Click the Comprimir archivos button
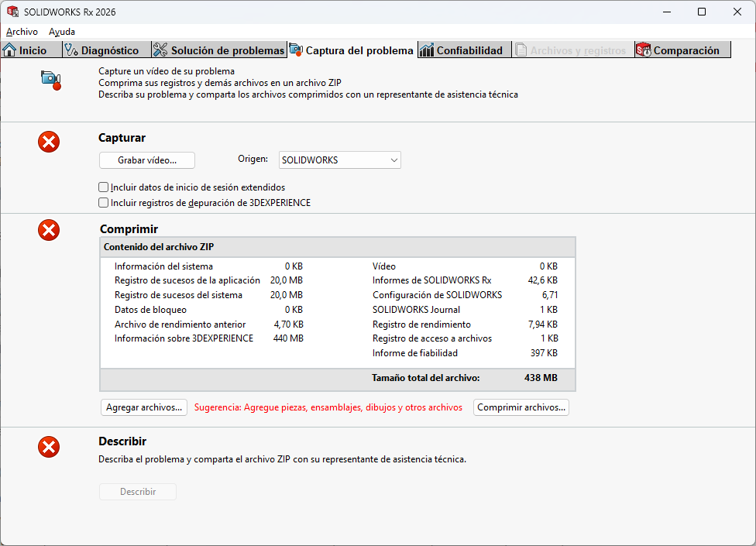 521,407
